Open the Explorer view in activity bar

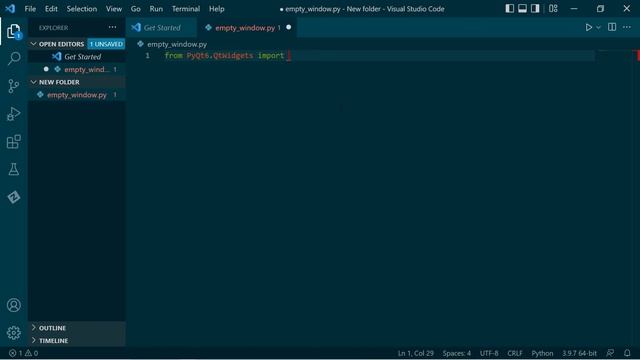tap(13, 31)
